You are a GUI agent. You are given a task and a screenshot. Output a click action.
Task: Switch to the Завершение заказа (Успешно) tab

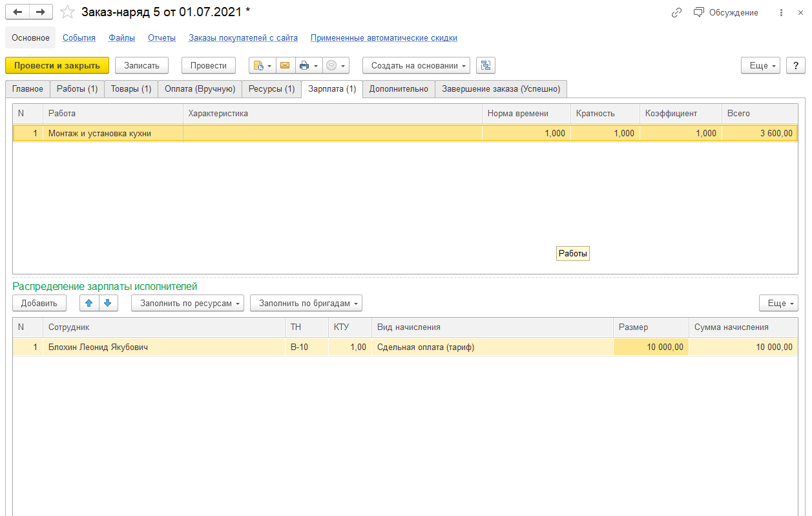point(501,88)
